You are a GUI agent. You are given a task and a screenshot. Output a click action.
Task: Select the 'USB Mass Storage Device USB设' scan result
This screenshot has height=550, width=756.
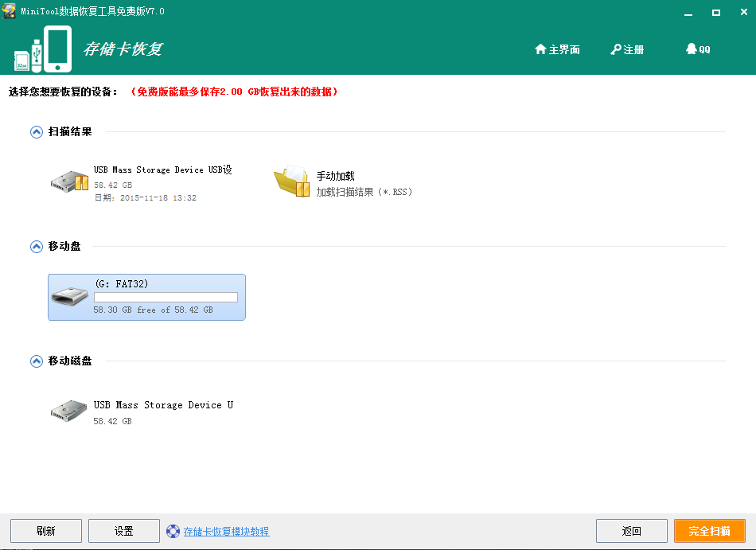tap(163, 170)
